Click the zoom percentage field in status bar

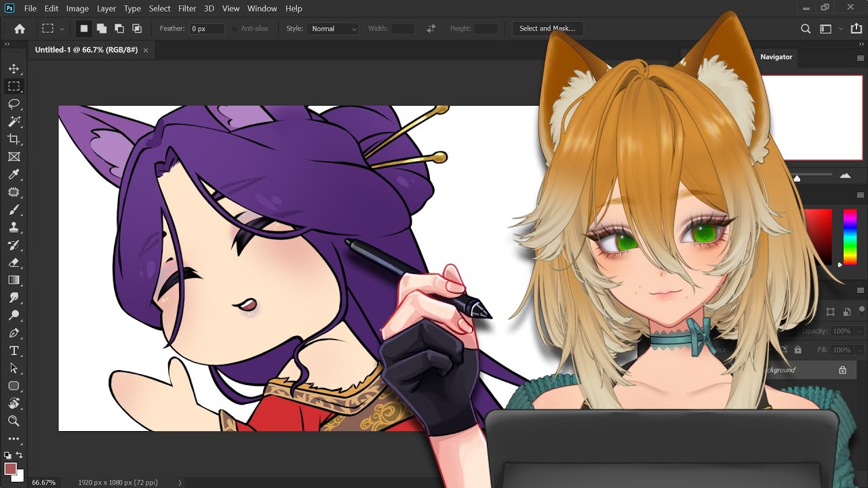(44, 483)
